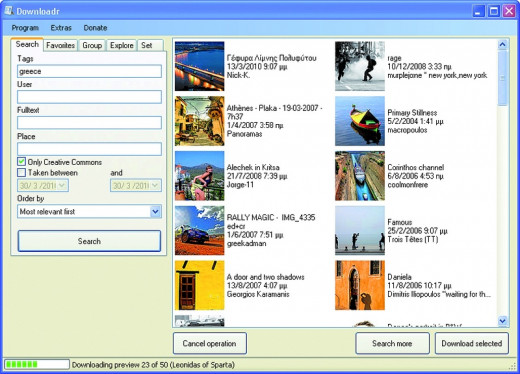Image resolution: width=520 pixels, height=374 pixels.
Task: Click the 'coolmonfrere' author text
Action: tap(408, 185)
